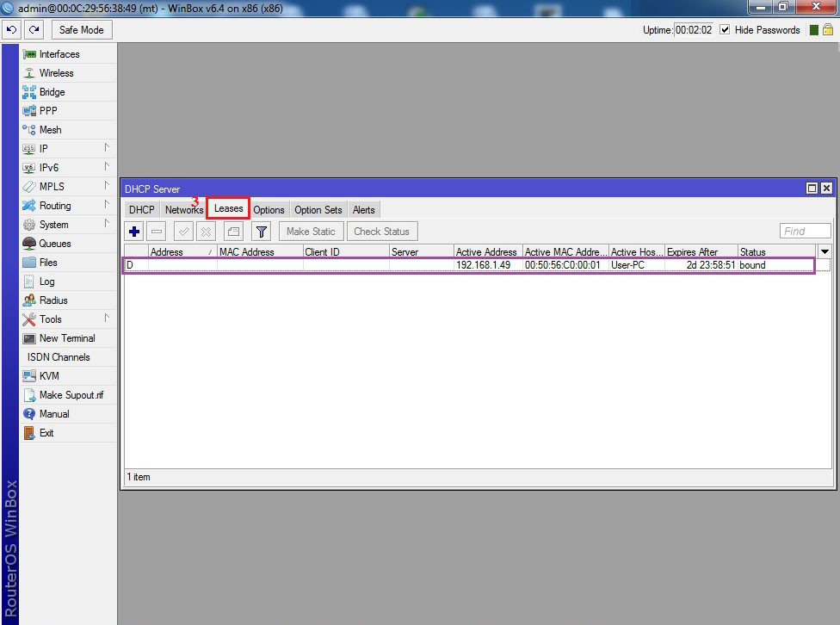Toggle the Hide Passwords checkbox
This screenshot has width=840, height=625.
pos(725,30)
